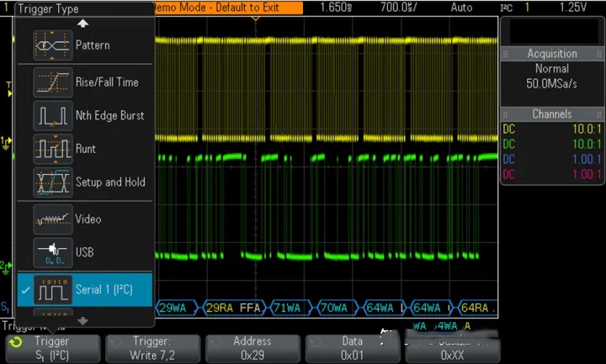Choose the Video trigger icon
Image resolution: width=606 pixels, height=364 pixels.
pos(52,219)
